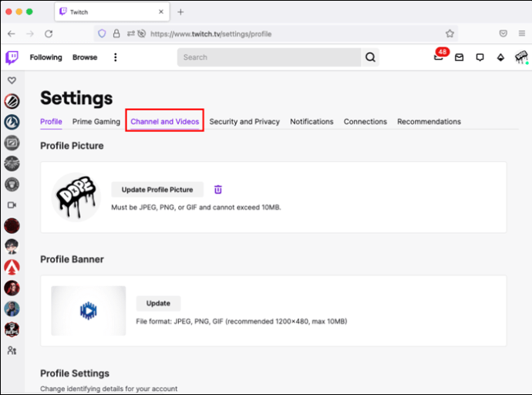Open the dark red circle sidebar channel
The height and width of the screenshot is (395, 532).
(x=12, y=226)
